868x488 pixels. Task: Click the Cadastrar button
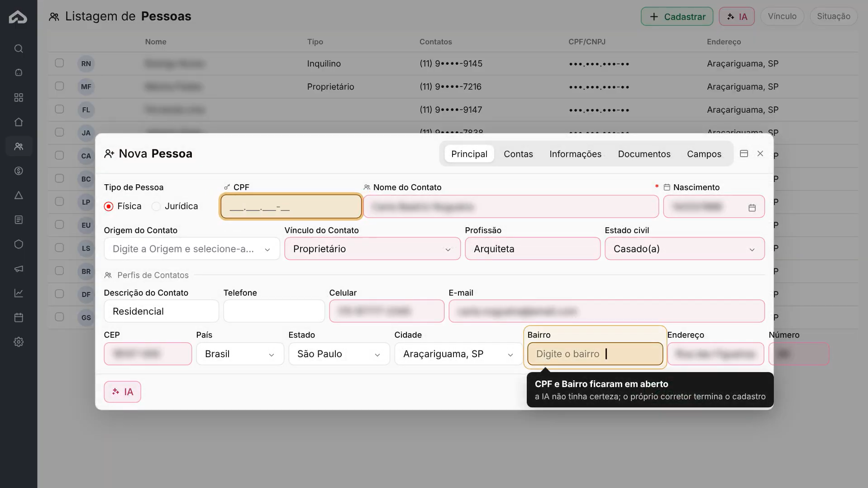(677, 16)
